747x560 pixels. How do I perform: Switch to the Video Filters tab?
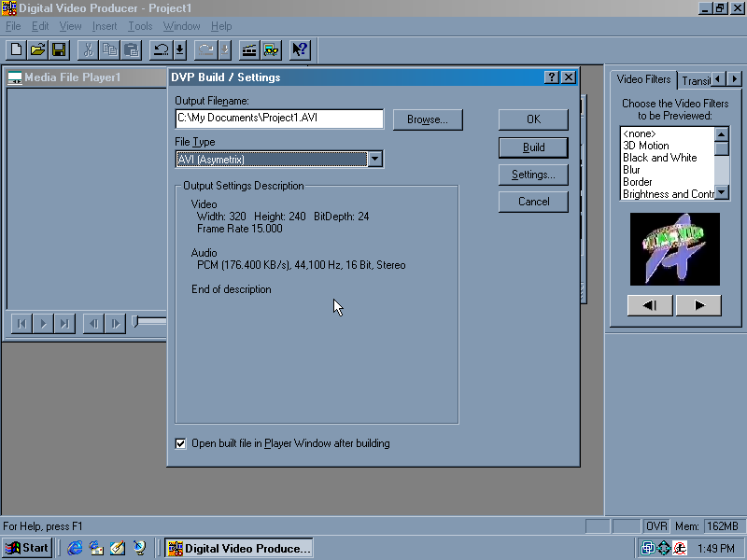point(643,79)
